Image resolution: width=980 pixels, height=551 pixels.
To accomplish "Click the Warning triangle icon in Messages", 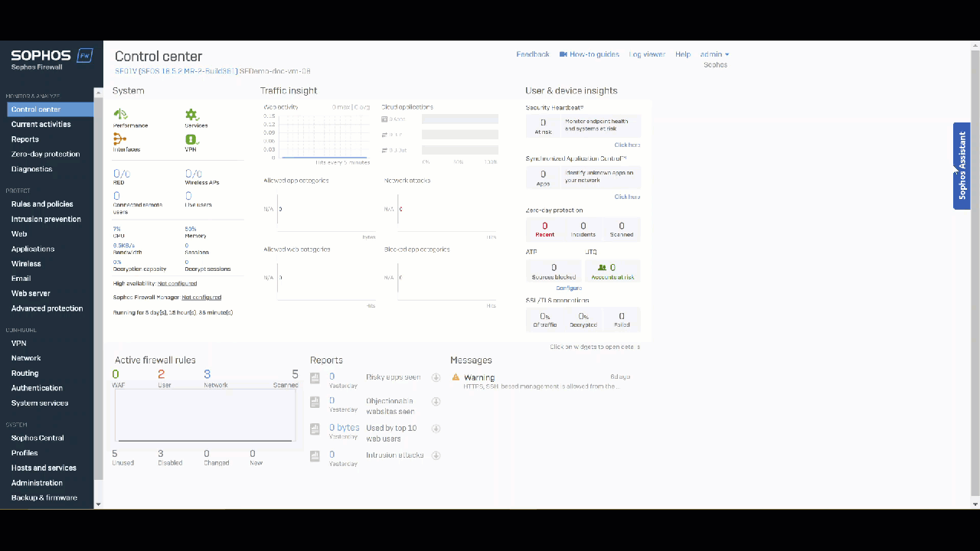I will [456, 377].
